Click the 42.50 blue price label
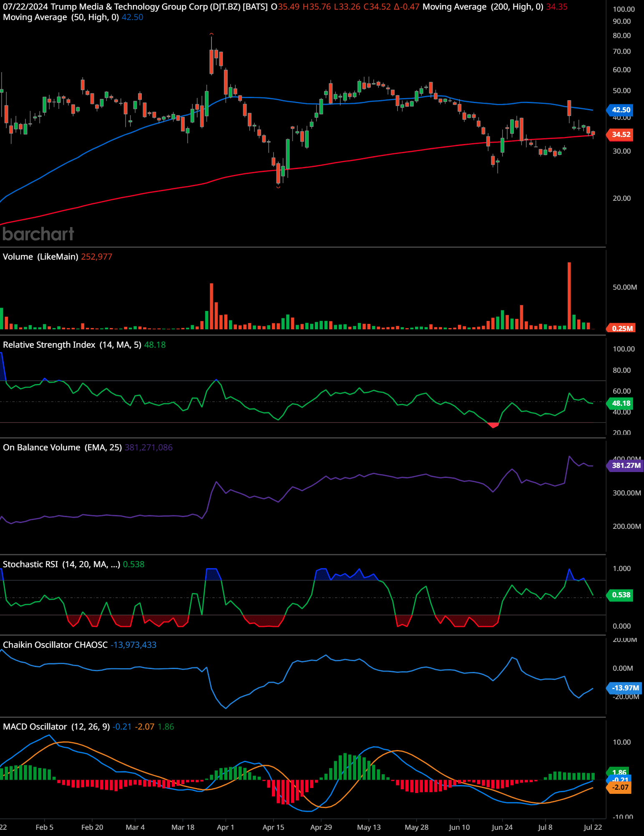Image resolution: width=644 pixels, height=836 pixels. tap(620, 110)
